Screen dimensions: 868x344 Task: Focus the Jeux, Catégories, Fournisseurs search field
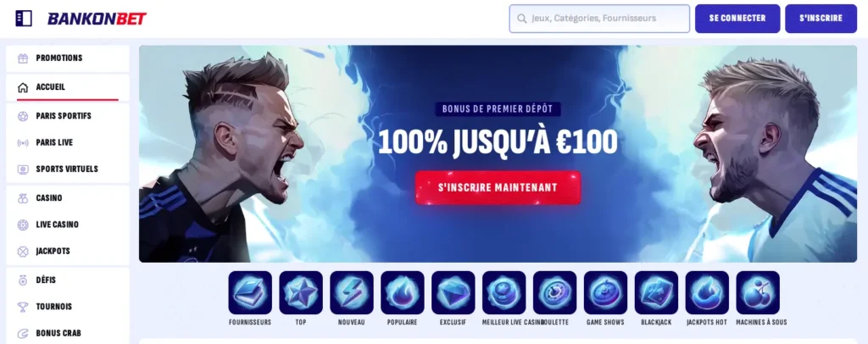(599, 19)
